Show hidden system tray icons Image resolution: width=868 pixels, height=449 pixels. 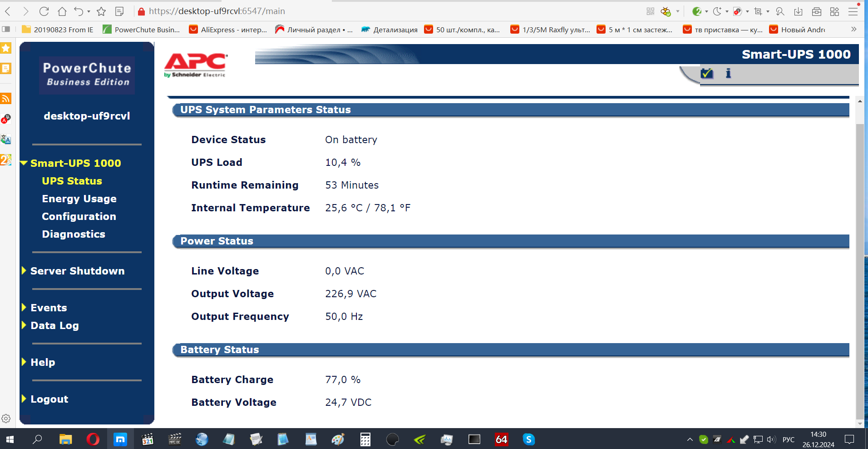[x=690, y=439]
